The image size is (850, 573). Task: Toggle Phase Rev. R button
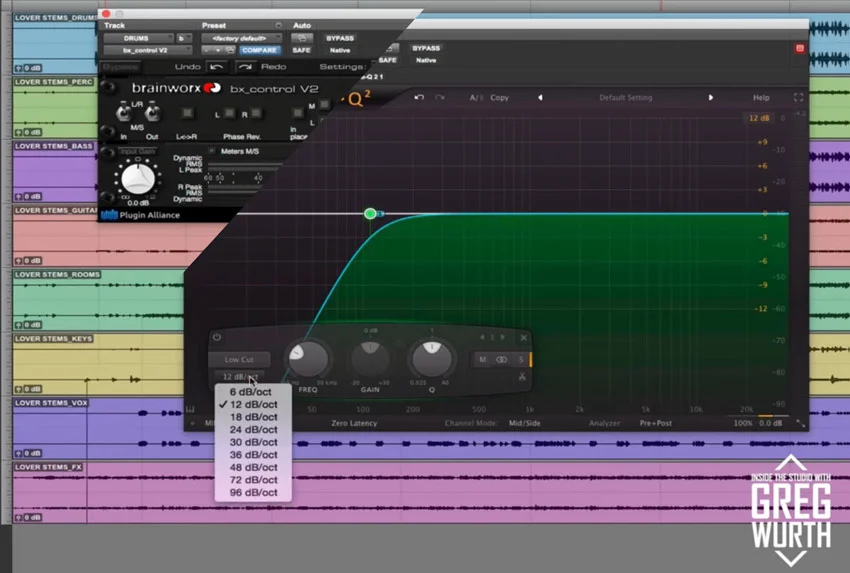[256, 113]
